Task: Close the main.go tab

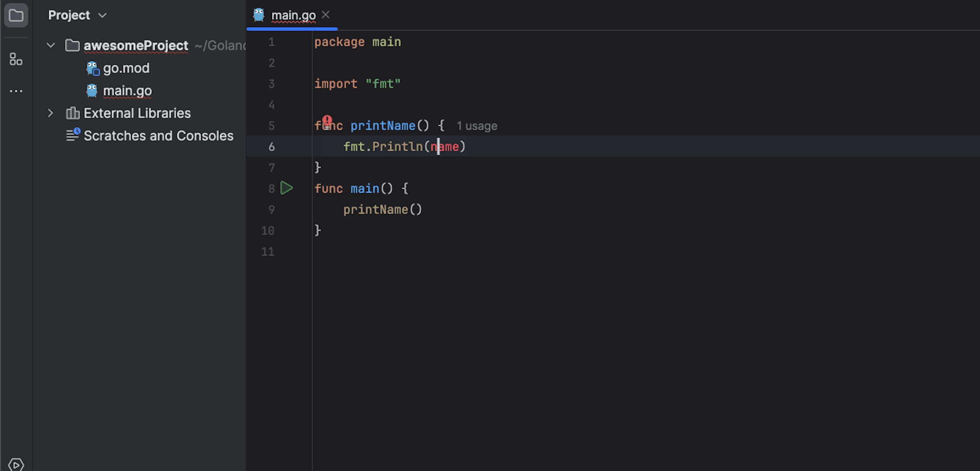Action: pyautogui.click(x=326, y=15)
